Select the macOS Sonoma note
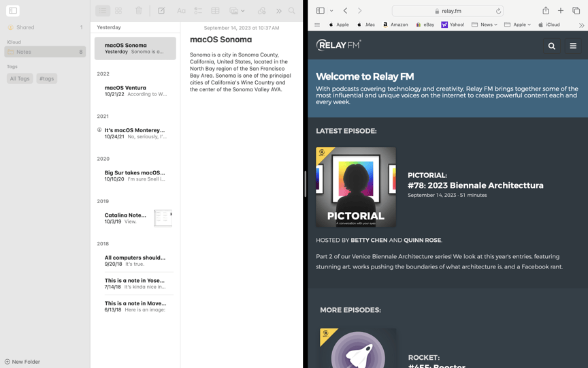The height and width of the screenshot is (368, 588). point(135,48)
